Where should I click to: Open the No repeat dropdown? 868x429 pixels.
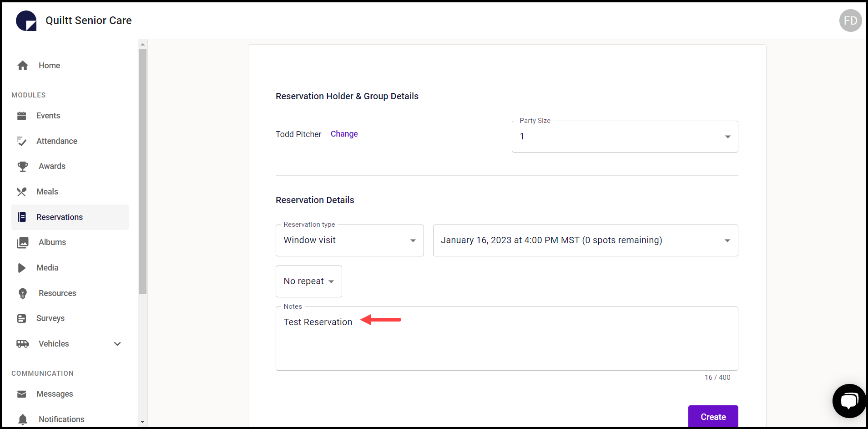coord(308,281)
